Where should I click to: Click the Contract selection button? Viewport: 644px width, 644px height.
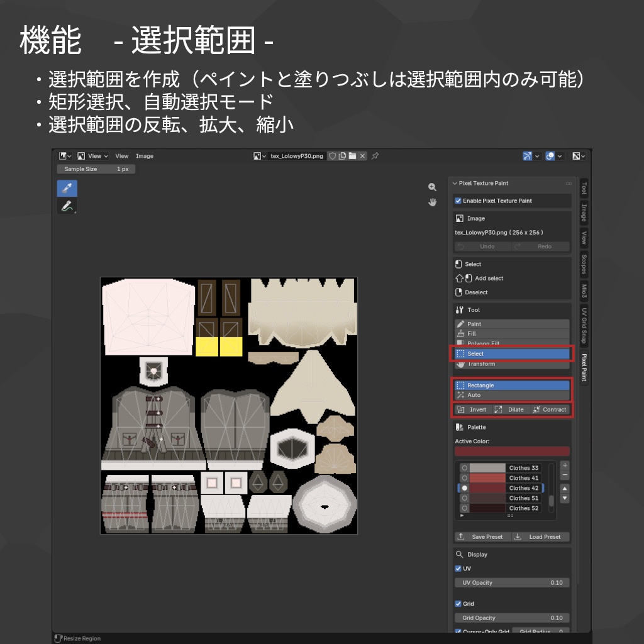[x=550, y=409]
